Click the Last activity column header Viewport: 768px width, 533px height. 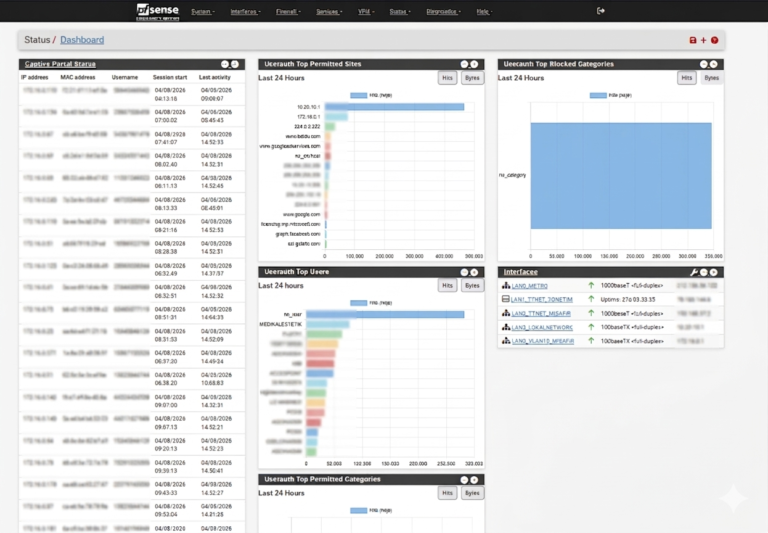pos(215,77)
